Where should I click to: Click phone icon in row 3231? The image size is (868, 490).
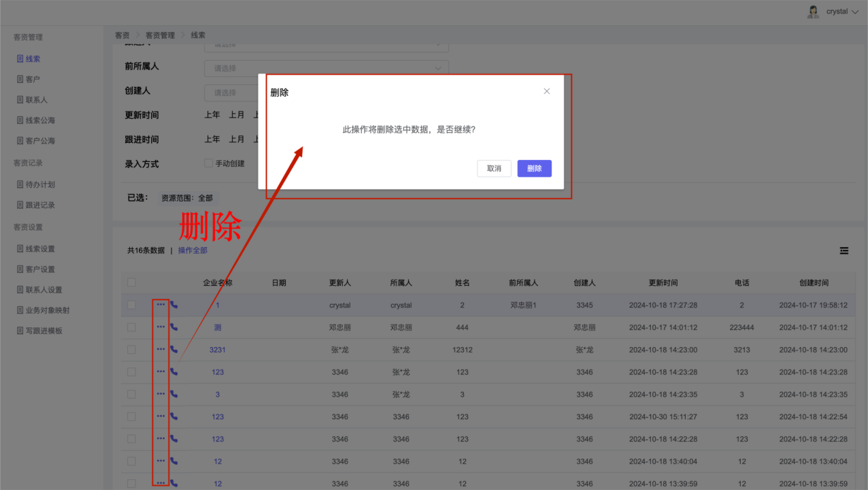click(x=174, y=349)
